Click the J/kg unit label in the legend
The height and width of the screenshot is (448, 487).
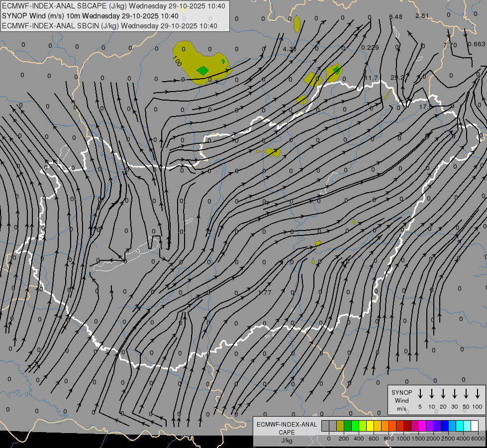(x=287, y=441)
